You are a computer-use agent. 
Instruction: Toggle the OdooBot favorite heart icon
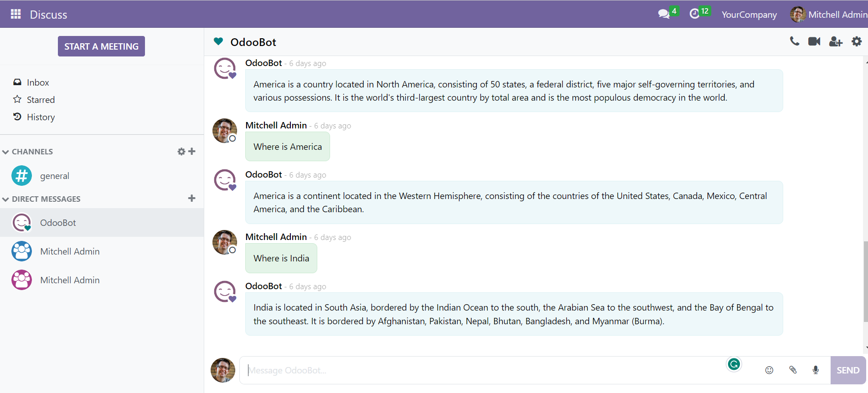[218, 41]
